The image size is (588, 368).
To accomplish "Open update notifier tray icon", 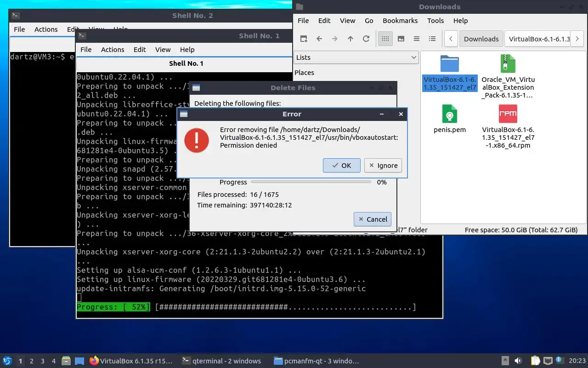I will 560,361.
